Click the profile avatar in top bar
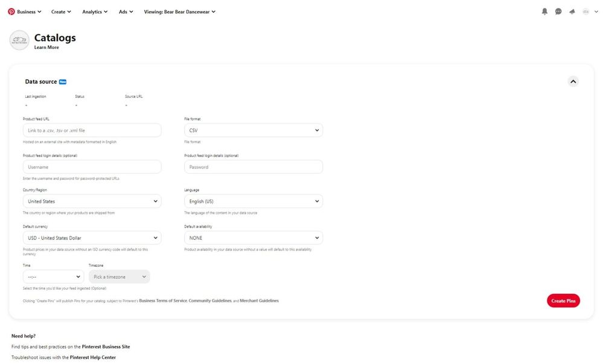 pos(585,11)
